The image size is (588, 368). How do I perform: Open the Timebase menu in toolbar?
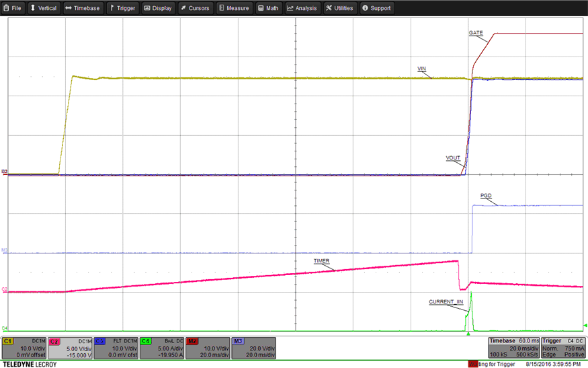[x=82, y=8]
